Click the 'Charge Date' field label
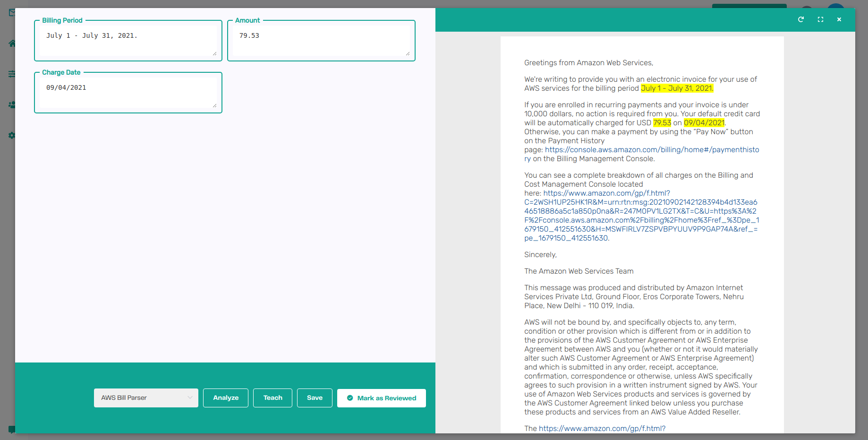 (61, 72)
